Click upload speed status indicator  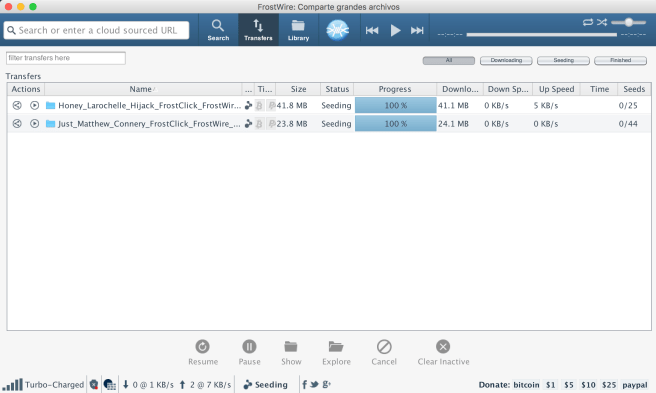click(205, 385)
